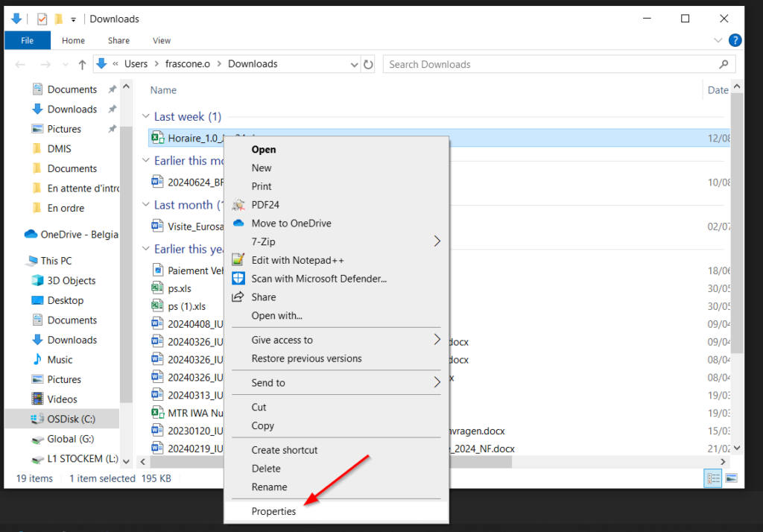Click the Scan with Microsoft Defender shield icon

click(238, 279)
